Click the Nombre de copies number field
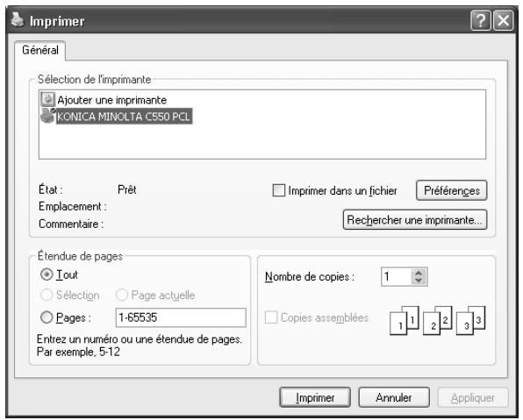523x420 pixels. [397, 277]
